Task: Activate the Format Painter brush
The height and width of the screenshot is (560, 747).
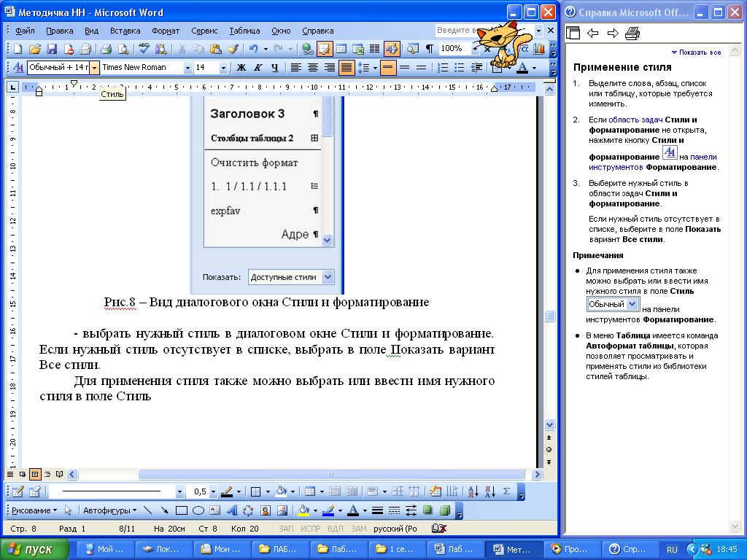Action: point(233,49)
